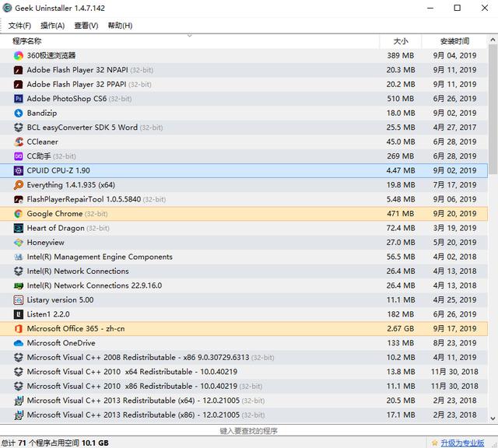Click the Adobe PhotoShop CS6 icon

(19, 99)
